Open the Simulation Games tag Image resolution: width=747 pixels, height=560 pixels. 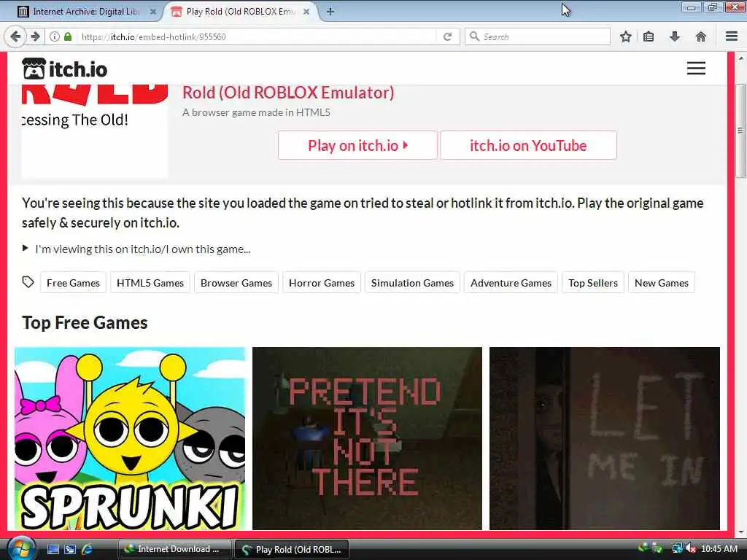coord(413,283)
